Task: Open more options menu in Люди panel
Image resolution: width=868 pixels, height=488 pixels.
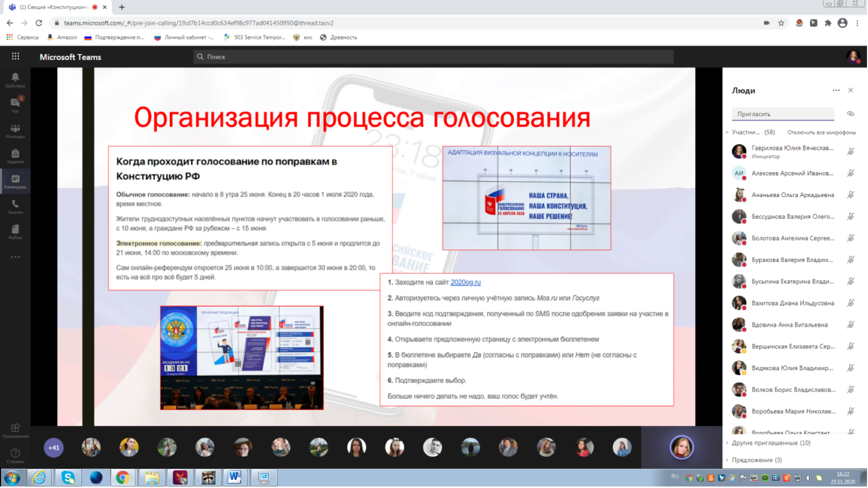Action: (836, 90)
